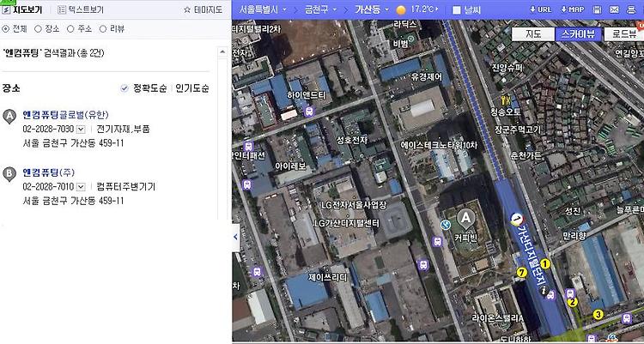Switch to 텍스트보기 tab
Image resolution: width=644 pixels, height=344 pixels.
point(81,9)
